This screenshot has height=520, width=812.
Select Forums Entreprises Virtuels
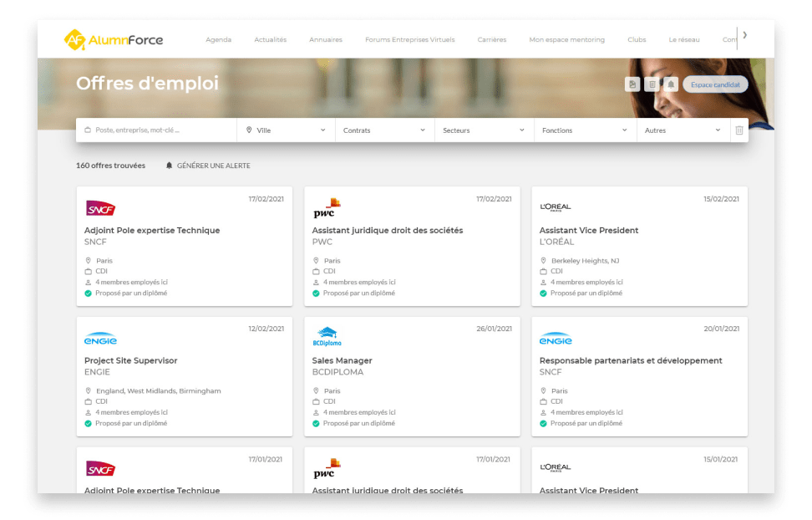pyautogui.click(x=410, y=40)
